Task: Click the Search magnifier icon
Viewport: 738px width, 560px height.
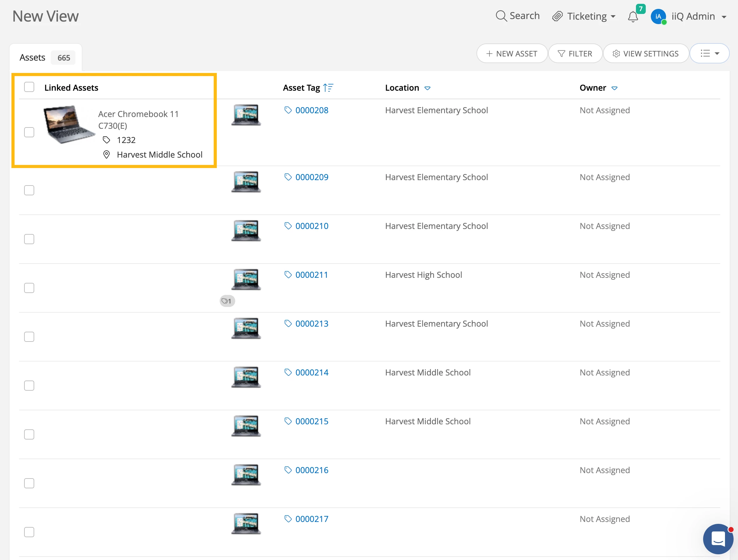Action: click(x=501, y=16)
